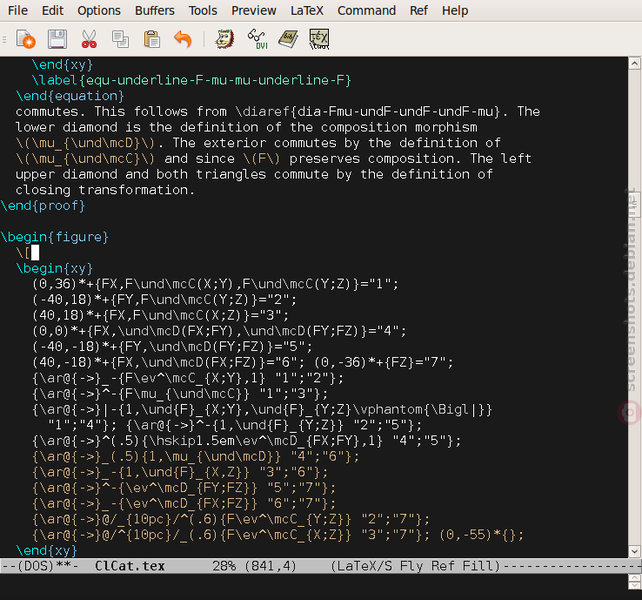This screenshot has height=600, width=642.
Task: Click the last line \end{xy}
Action: 46,550
